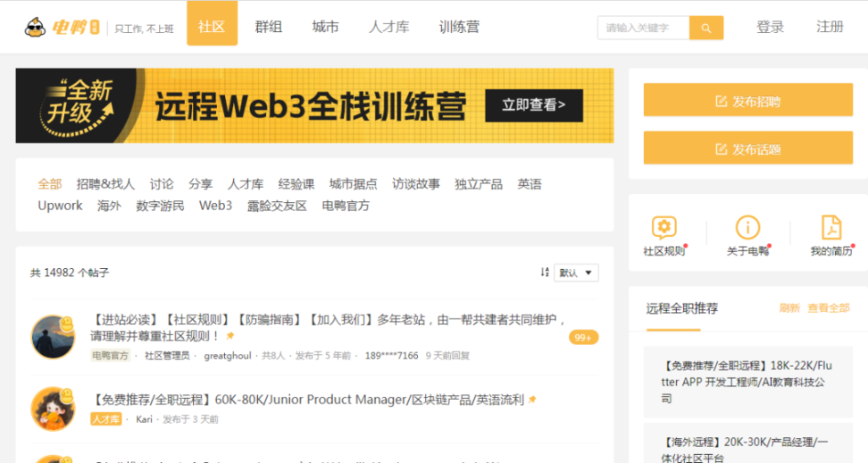
Task: Click the sort order icon beside 默认
Action: pos(545,273)
